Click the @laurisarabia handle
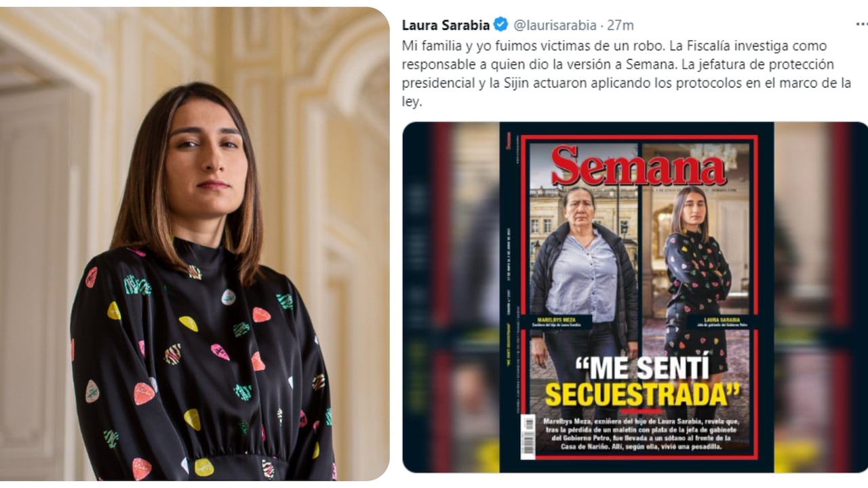The height and width of the screenshot is (488, 868). (554, 25)
